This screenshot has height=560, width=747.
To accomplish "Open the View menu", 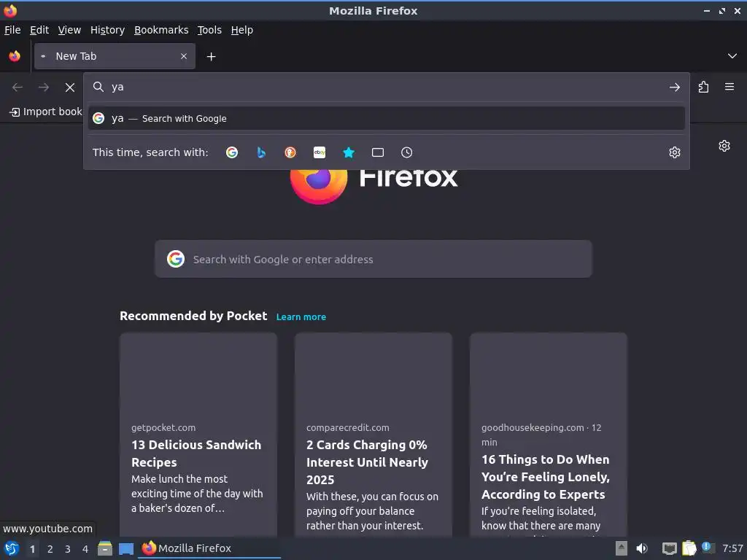I will point(69,30).
